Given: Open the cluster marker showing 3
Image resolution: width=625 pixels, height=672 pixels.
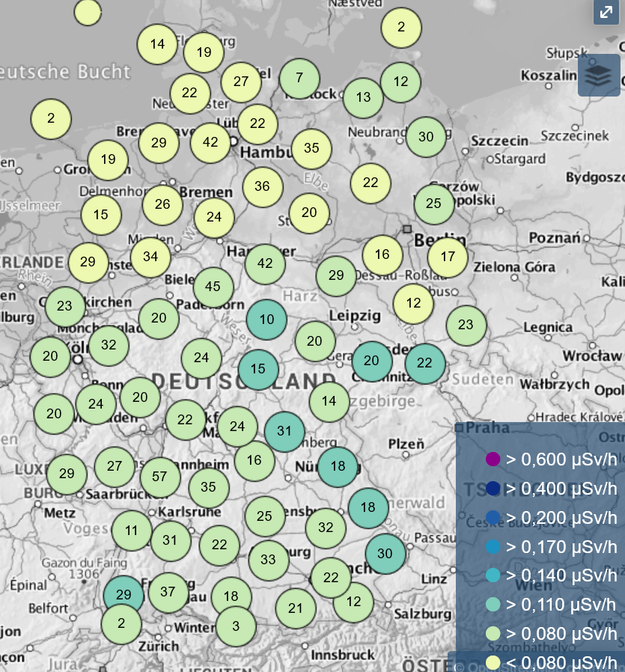Looking at the screenshot, I should pos(236,626).
